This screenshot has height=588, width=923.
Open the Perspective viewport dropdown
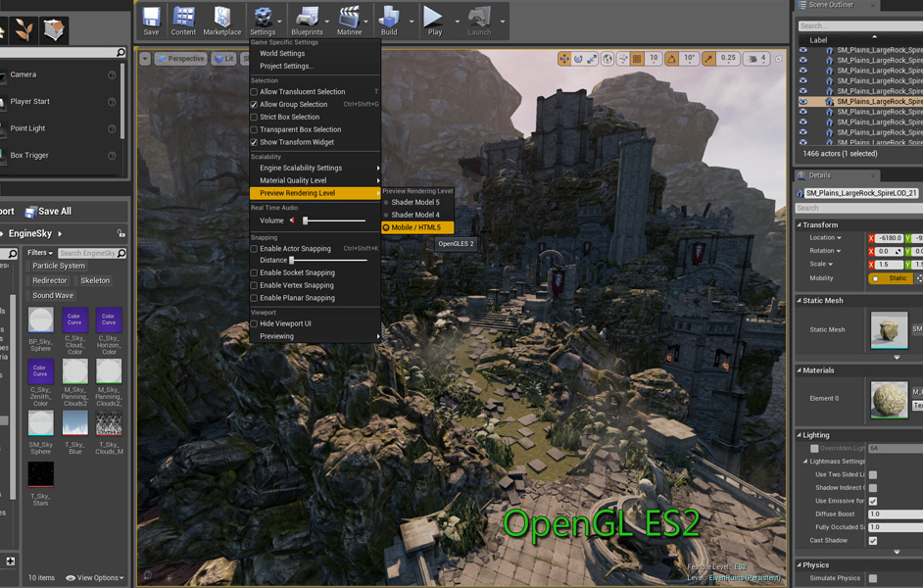click(180, 58)
